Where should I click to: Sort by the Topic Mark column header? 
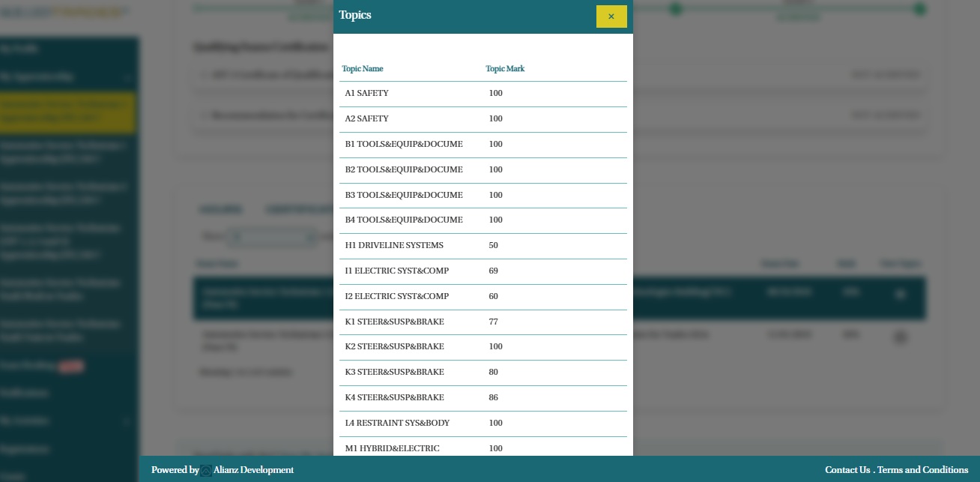point(505,69)
